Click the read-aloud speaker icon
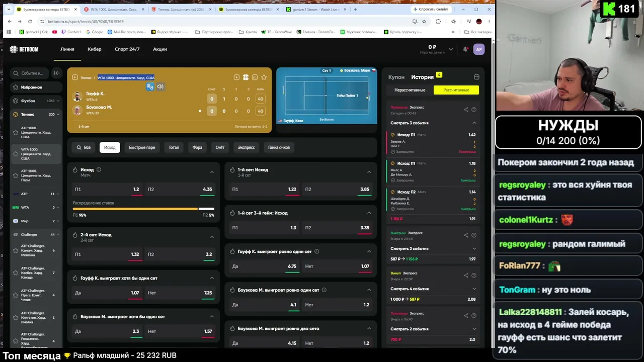Screen dimensions: 644x362 tap(160, 86)
